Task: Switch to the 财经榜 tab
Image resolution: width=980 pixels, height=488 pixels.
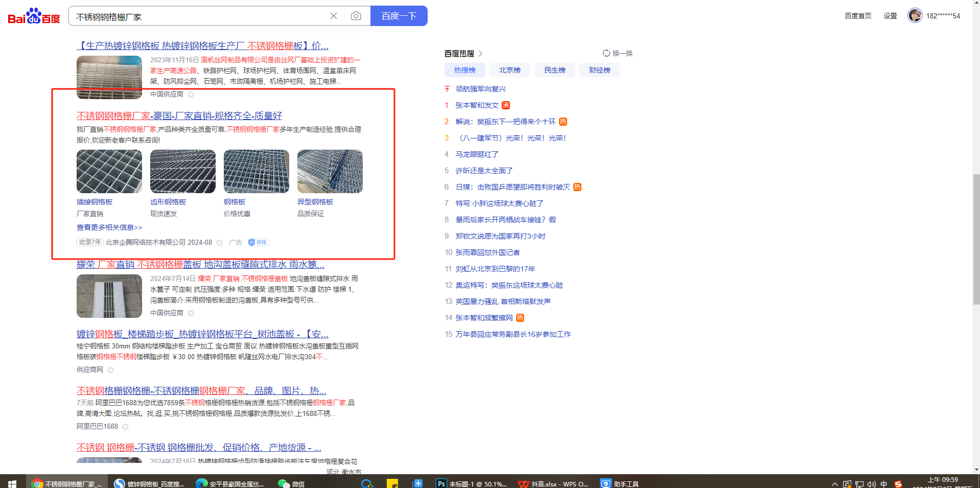Action: (599, 70)
